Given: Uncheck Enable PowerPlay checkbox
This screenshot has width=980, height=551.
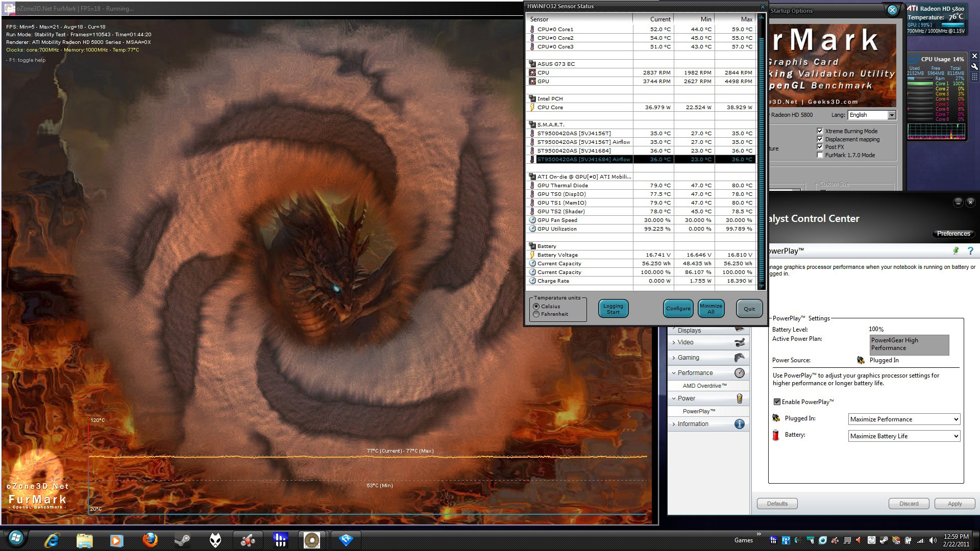Looking at the screenshot, I should [777, 402].
